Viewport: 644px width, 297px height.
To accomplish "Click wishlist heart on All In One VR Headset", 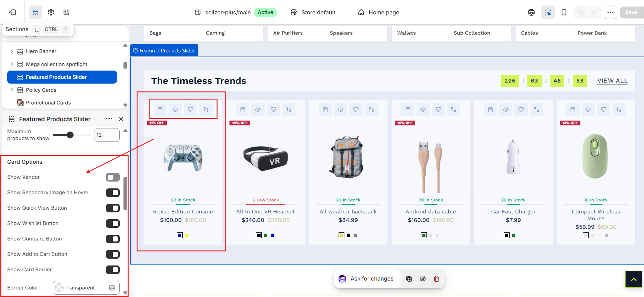I will coord(274,110).
